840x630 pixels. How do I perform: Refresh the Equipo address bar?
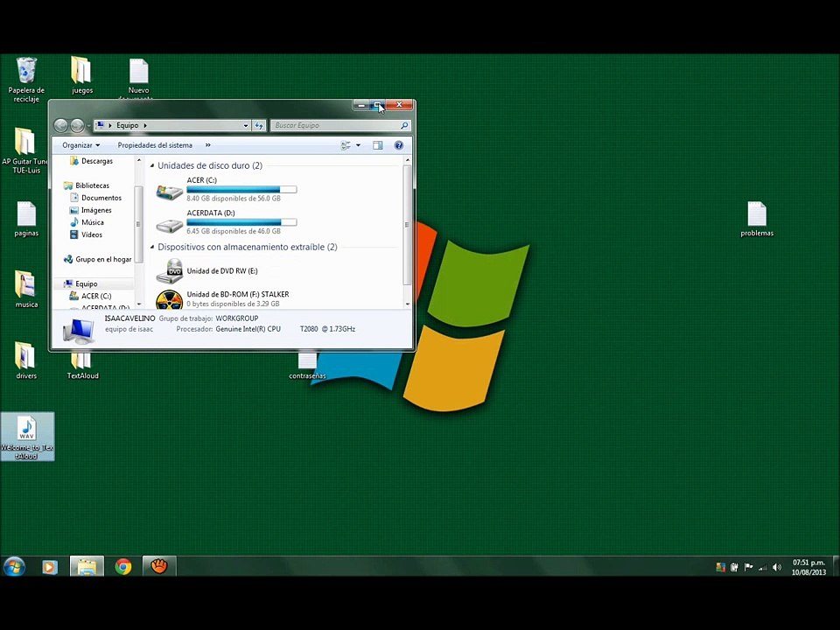tap(259, 125)
